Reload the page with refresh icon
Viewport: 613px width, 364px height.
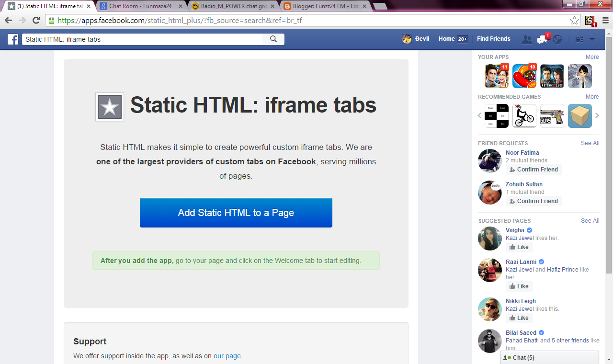pyautogui.click(x=36, y=21)
